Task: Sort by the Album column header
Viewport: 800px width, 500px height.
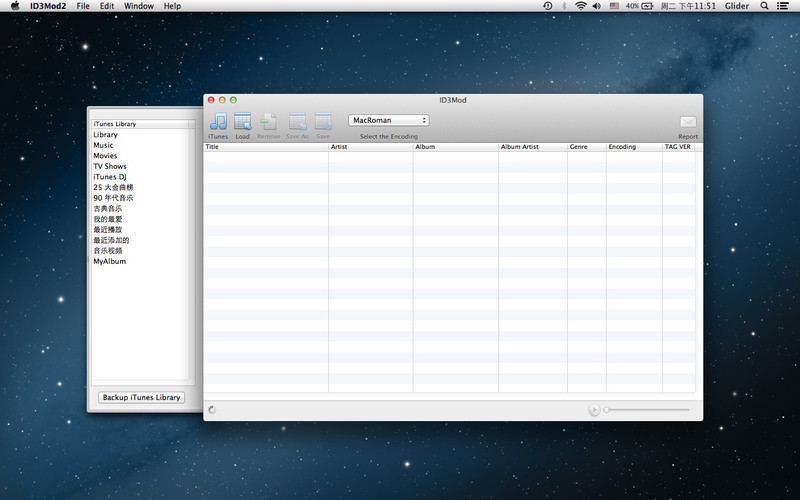Action: point(456,147)
